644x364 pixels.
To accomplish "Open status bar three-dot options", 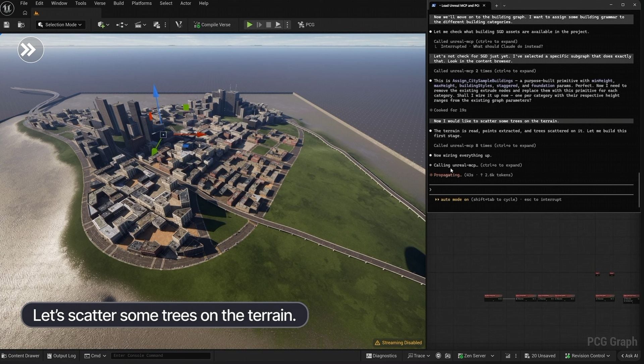I will (516, 356).
